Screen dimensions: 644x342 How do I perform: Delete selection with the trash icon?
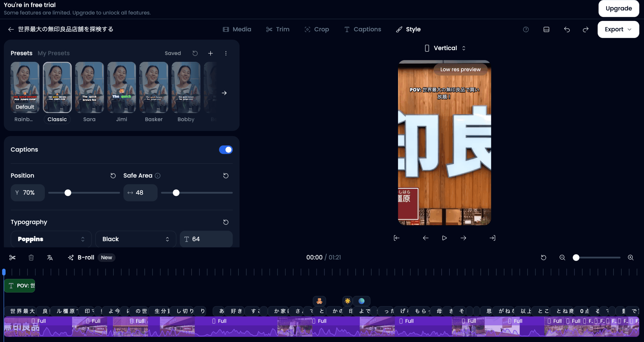click(31, 258)
